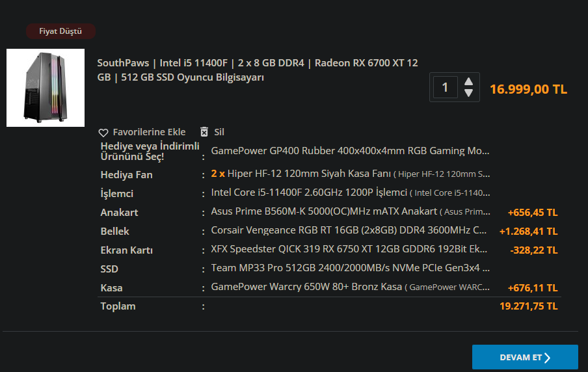This screenshot has height=372, width=588.
Task: Click the Toplam row label
Action: coord(118,306)
